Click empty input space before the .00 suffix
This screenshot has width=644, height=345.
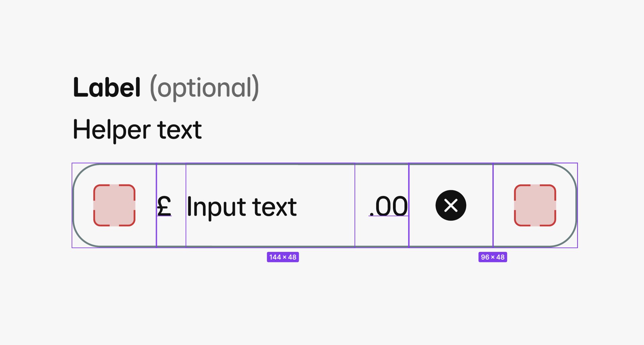click(x=326, y=206)
